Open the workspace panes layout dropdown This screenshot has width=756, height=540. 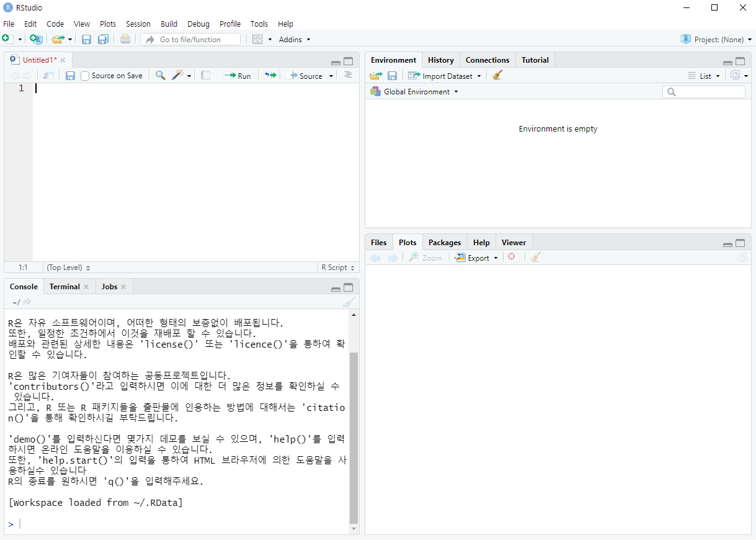point(262,39)
